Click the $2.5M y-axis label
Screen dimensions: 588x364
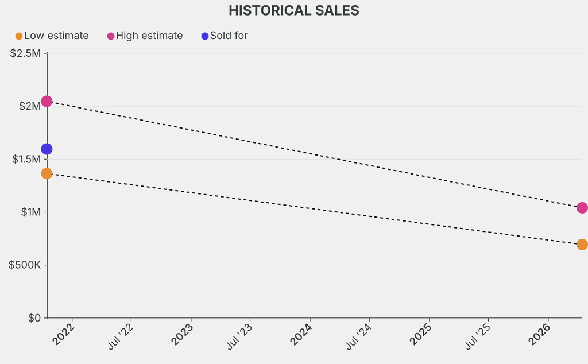click(x=26, y=54)
